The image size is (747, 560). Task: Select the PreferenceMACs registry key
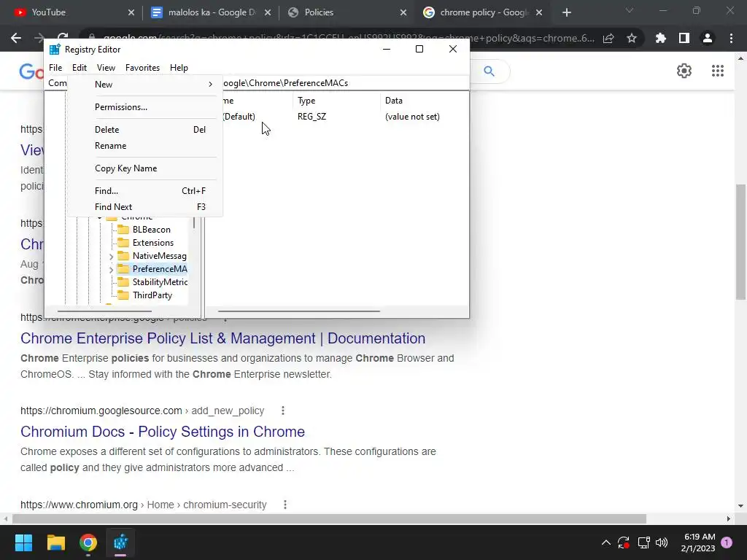pyautogui.click(x=160, y=269)
